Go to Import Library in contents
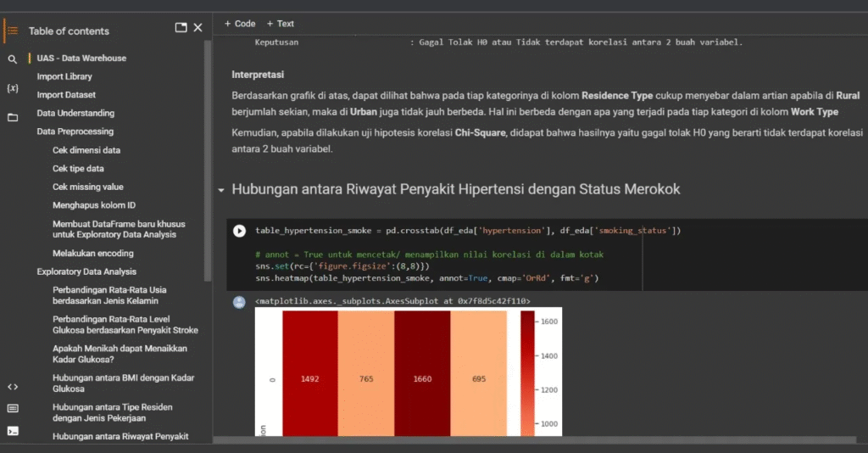Viewport: 868px width, 453px height. tap(64, 76)
